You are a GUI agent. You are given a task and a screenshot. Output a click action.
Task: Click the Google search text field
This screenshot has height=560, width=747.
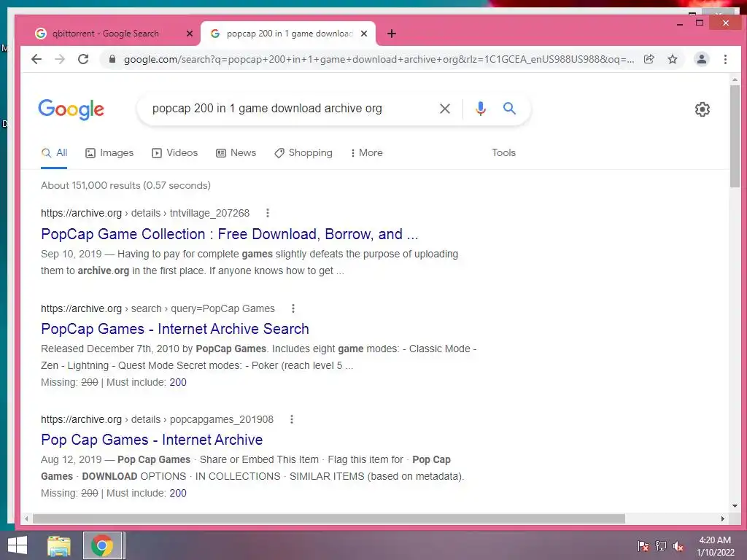[290, 109]
